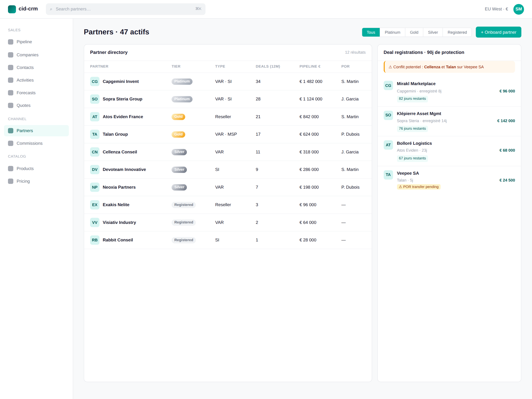Screen dimensions: 532x399
Task: Click the SO avatar for Sopra Steria Group
Action: point(95,99)
